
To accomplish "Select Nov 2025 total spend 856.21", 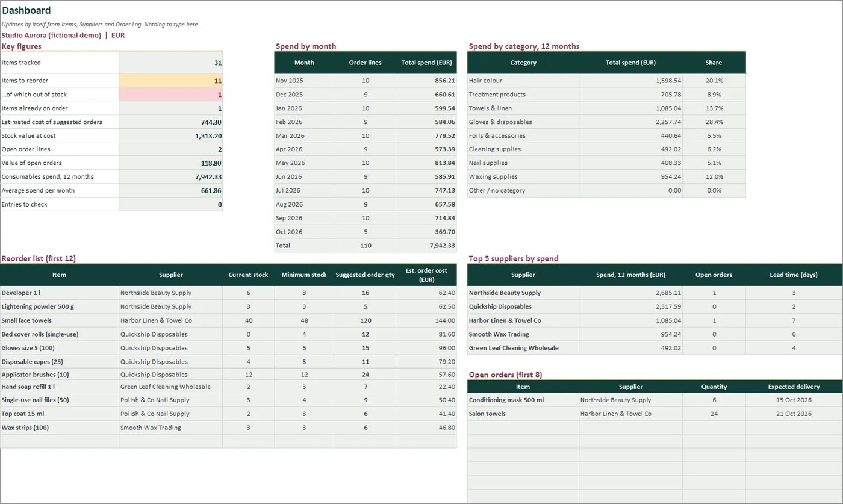I will tap(427, 81).
